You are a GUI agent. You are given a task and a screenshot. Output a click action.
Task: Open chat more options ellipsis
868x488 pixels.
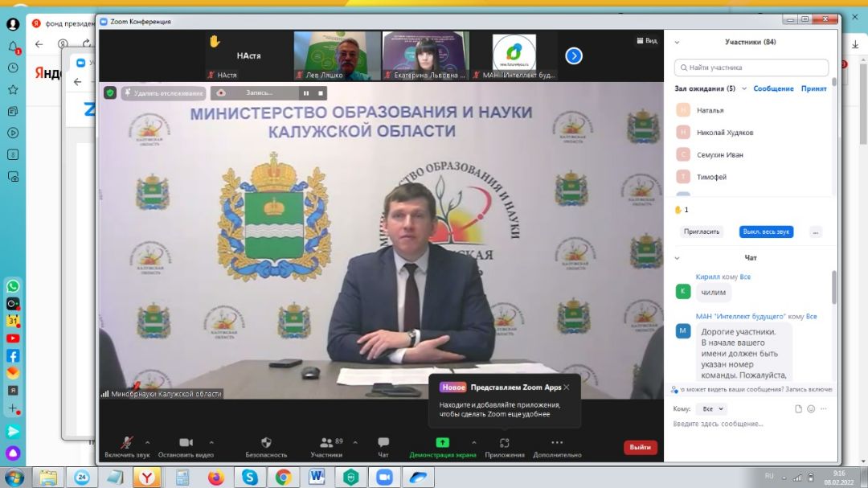(x=824, y=408)
